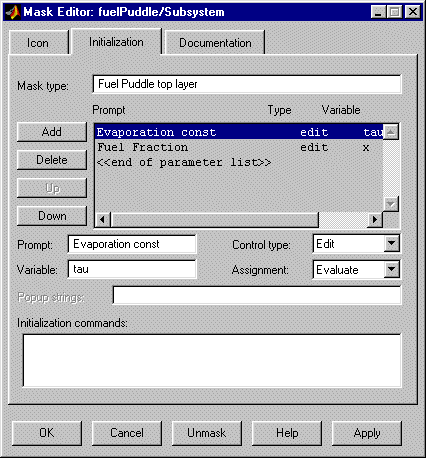426x458 pixels.
Task: Move parameter with the Down button
Action: click(52, 216)
